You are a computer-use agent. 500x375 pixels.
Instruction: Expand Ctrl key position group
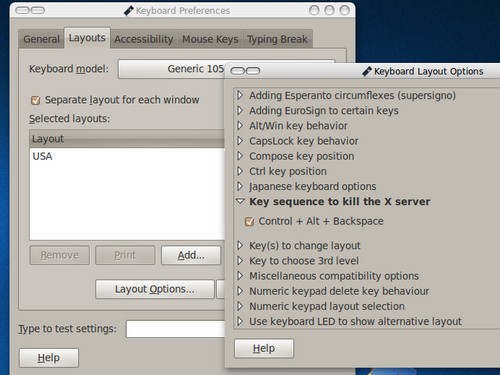coord(240,171)
